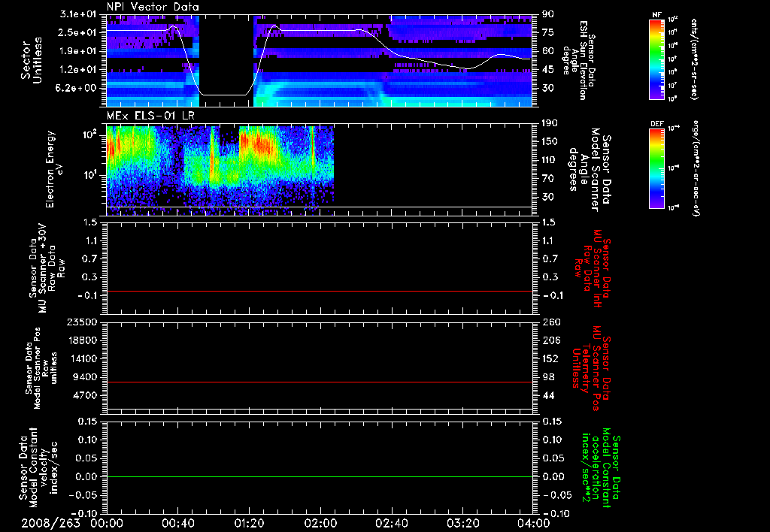770x532 pixels.
Task: Click the NF flux color bar
Action: (657, 59)
